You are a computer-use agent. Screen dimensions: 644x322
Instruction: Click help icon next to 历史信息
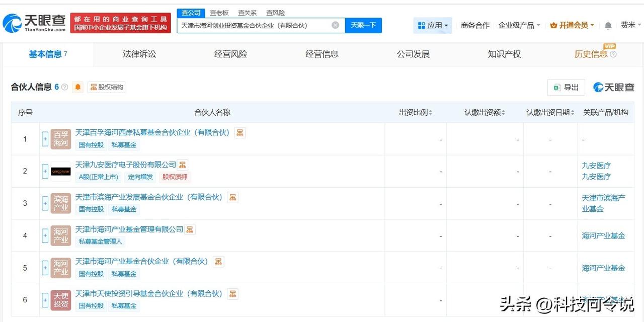click(613, 54)
